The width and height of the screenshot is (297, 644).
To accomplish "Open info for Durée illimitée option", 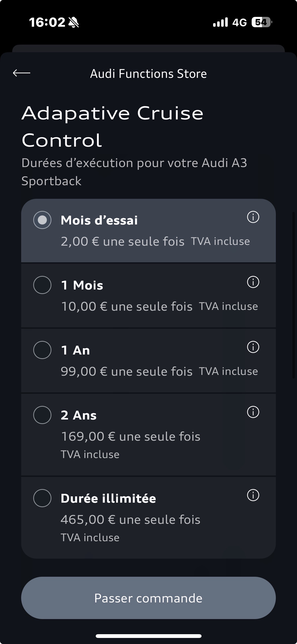I will click(253, 495).
